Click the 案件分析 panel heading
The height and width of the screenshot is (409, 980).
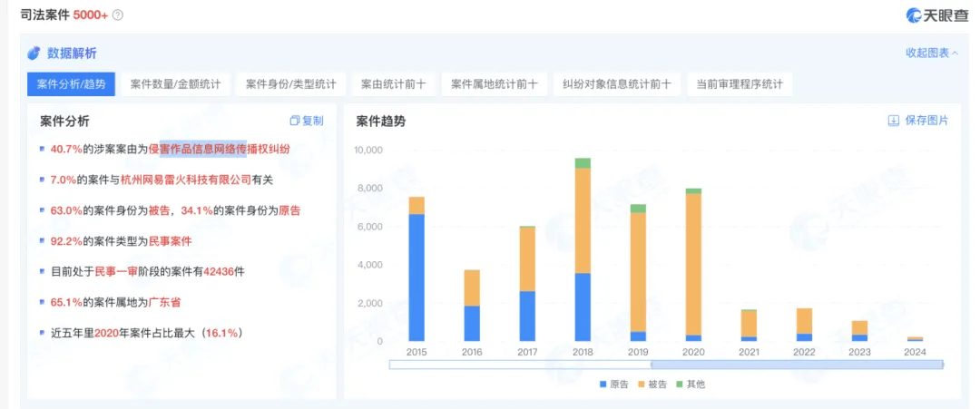point(64,122)
